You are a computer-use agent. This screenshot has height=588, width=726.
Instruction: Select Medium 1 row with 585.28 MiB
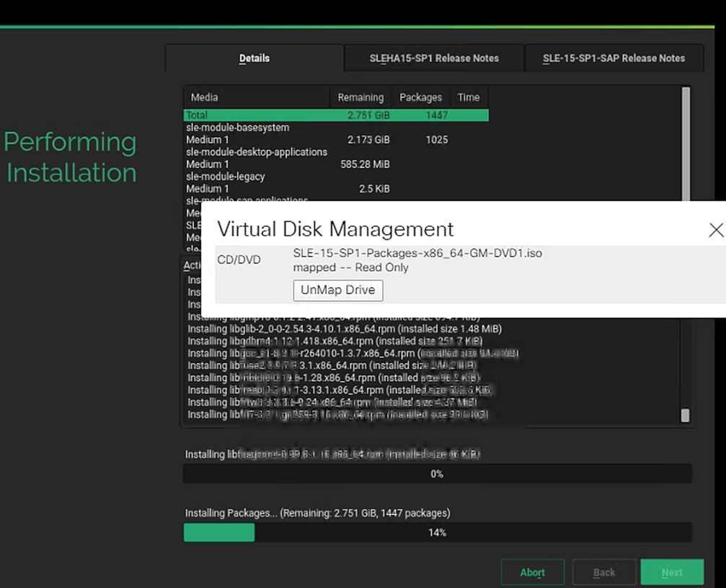pyautogui.click(x=336, y=164)
